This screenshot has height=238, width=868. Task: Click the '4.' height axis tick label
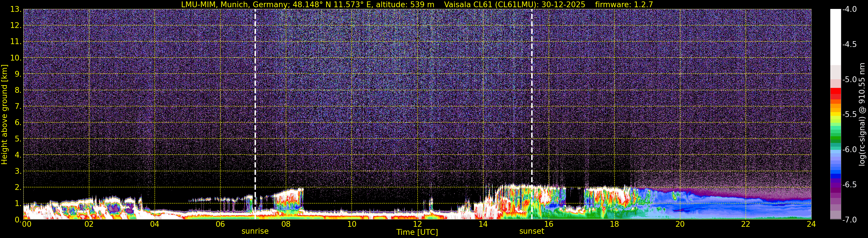[18, 155]
